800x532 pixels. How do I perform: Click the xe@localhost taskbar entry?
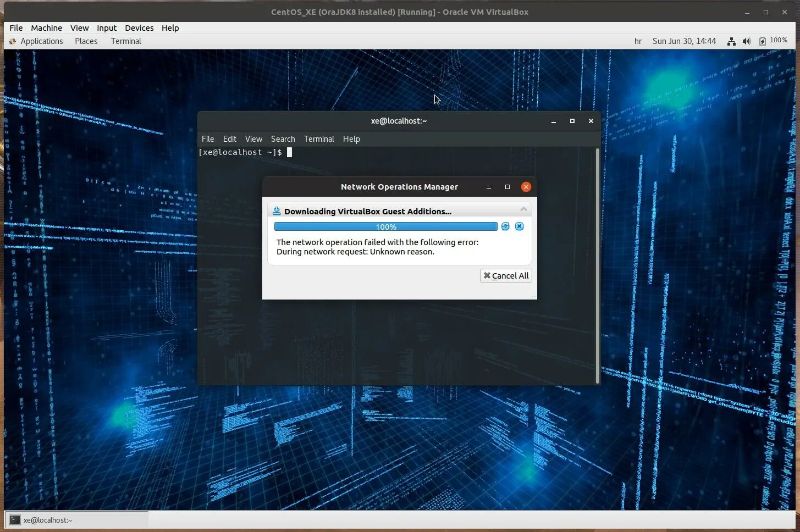point(77,520)
